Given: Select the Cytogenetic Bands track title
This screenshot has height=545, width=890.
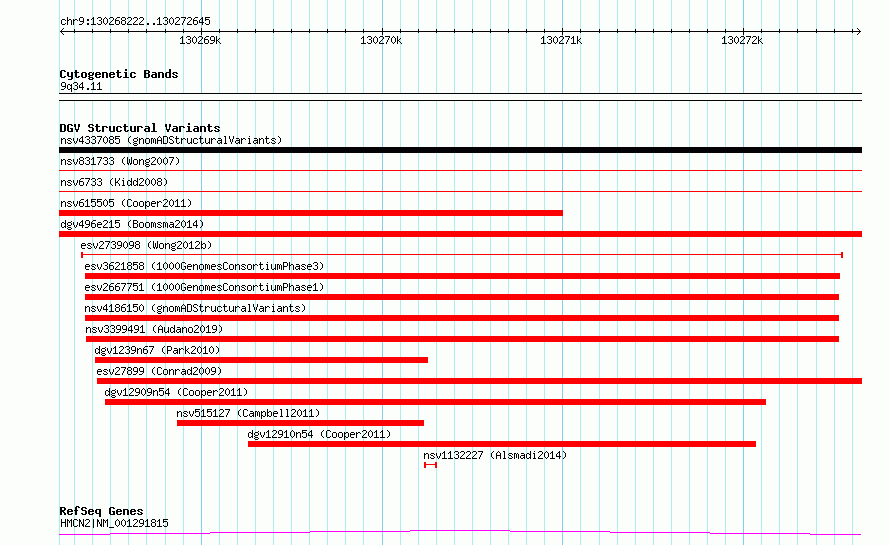Looking at the screenshot, I should tap(119, 74).
